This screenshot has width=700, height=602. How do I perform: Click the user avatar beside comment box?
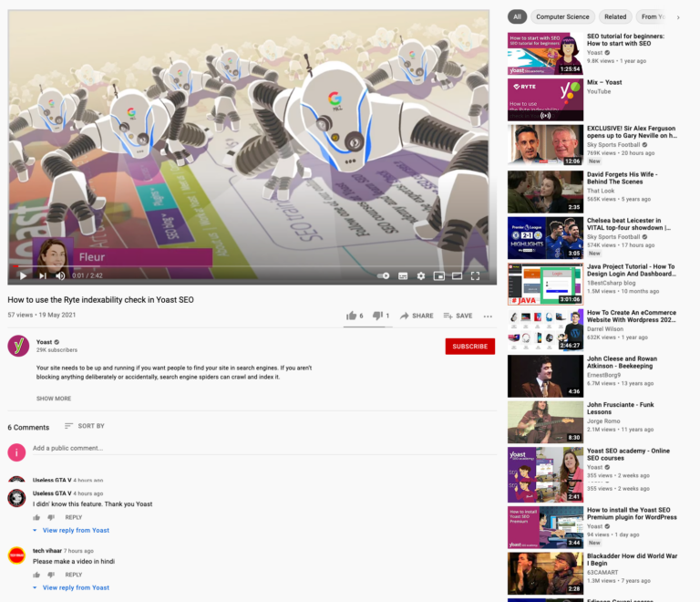pyautogui.click(x=16, y=452)
